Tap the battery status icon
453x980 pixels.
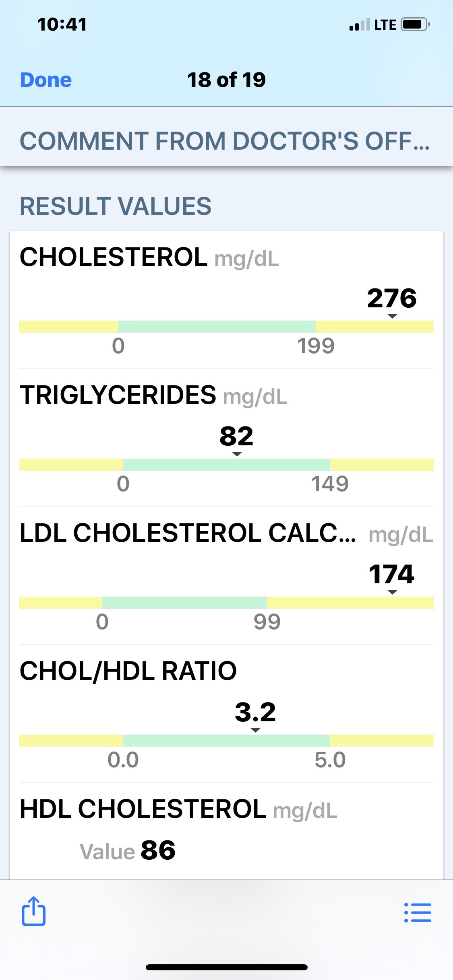click(x=415, y=25)
